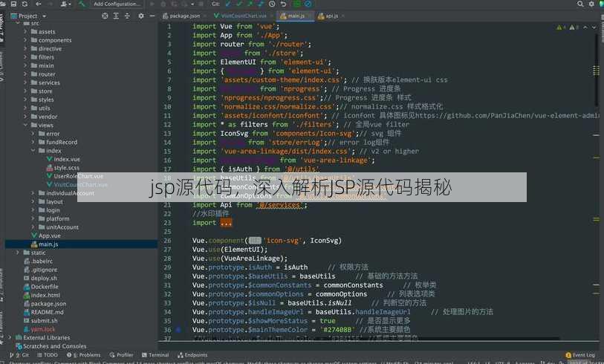Screen dimensions: 604x364
Task: Expand the static folder
Action: [18, 253]
